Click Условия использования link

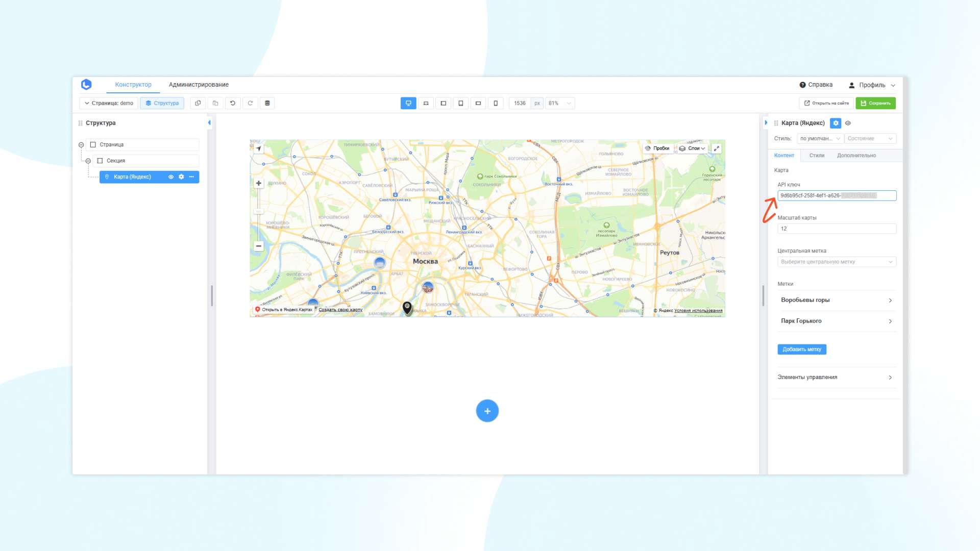point(698,310)
